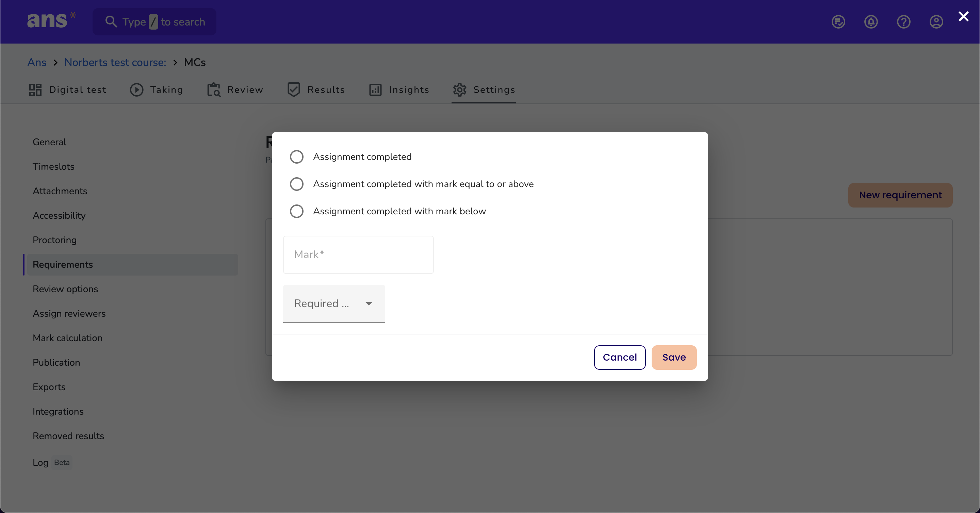Click the Required dropdown arrow
The height and width of the screenshot is (513, 980).
(369, 303)
